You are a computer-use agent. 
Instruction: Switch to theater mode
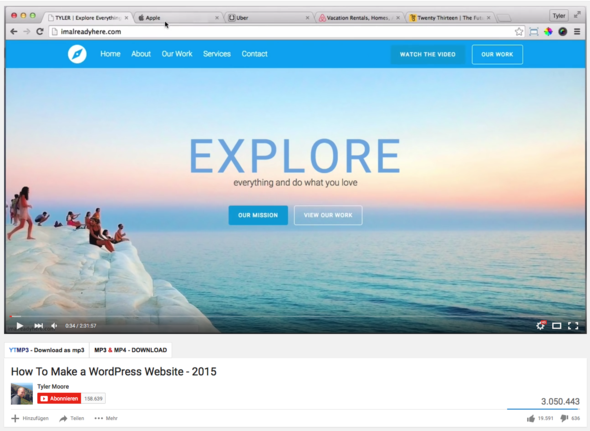click(x=557, y=326)
